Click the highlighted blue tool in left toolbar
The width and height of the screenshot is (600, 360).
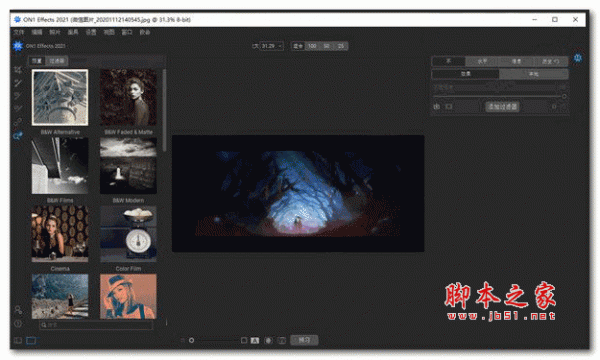coord(18,135)
